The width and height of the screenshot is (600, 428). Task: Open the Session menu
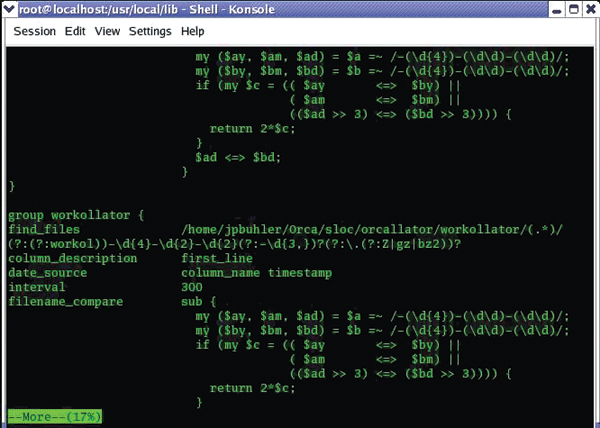click(34, 31)
